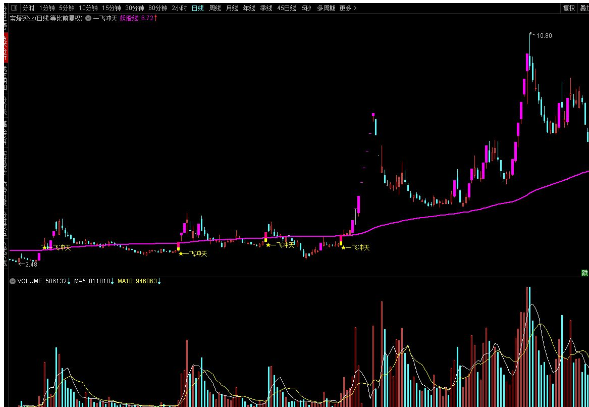Viewport: 589px width, 407px height.
Task: Click the lowest 一飞冲天 star signal marker
Action: [x=193, y=254]
